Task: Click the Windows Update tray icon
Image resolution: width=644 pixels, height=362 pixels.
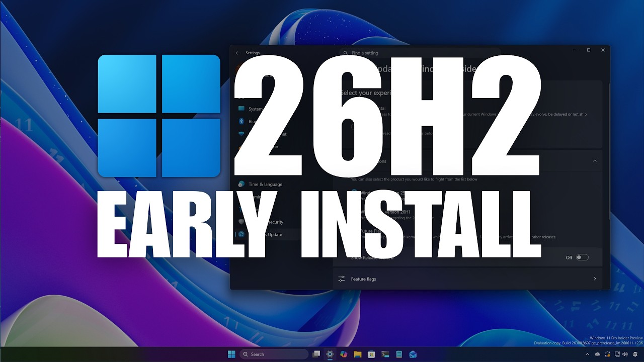Action: pyautogui.click(x=607, y=354)
